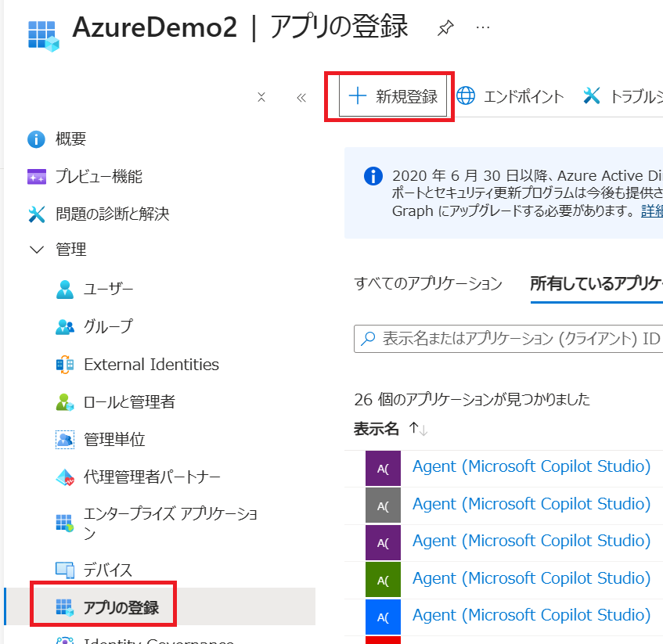Click the blue A( app thumbnail

(x=383, y=617)
